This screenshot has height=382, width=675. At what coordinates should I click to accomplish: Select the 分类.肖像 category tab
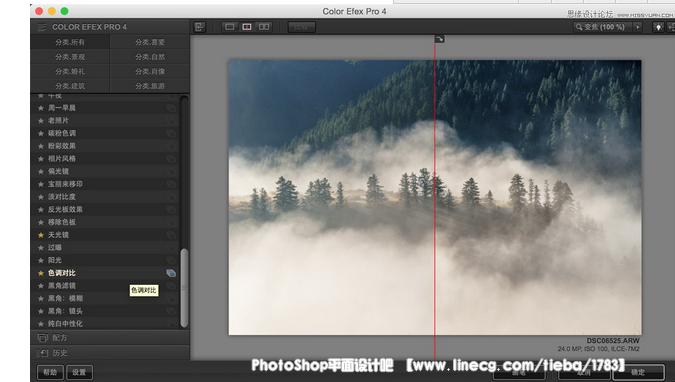(x=150, y=71)
